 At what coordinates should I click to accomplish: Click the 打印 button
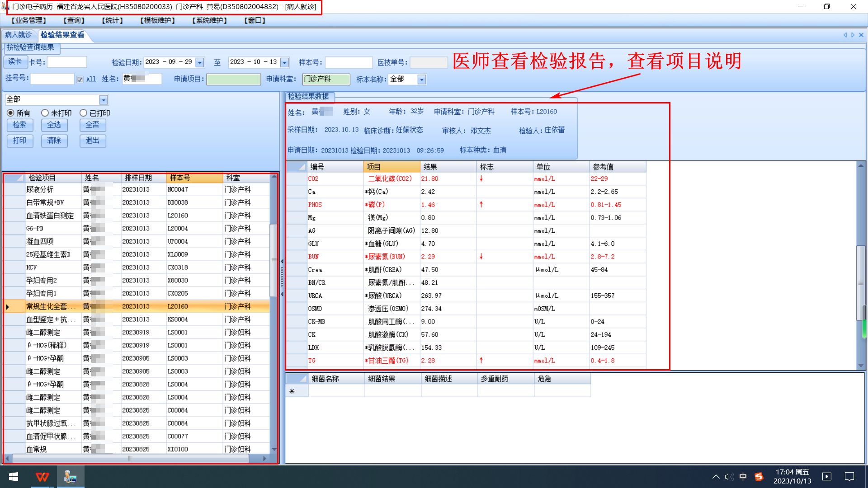[x=19, y=141]
